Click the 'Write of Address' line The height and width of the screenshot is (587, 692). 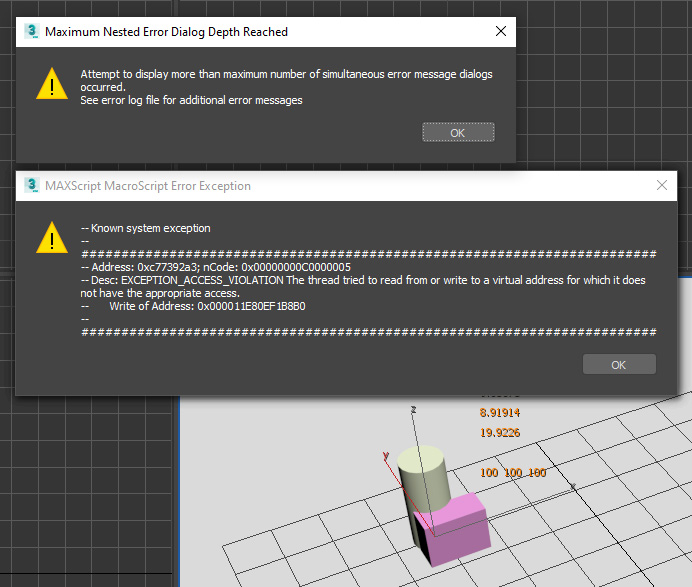(x=206, y=306)
